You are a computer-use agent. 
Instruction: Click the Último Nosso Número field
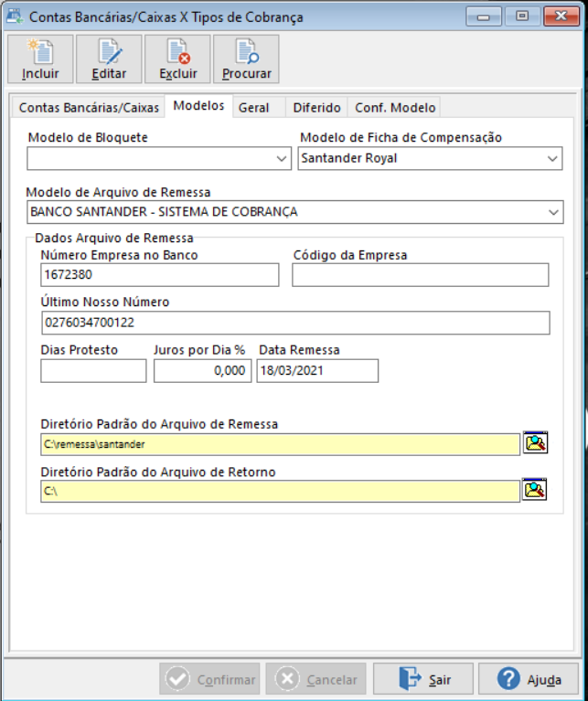tap(295, 323)
